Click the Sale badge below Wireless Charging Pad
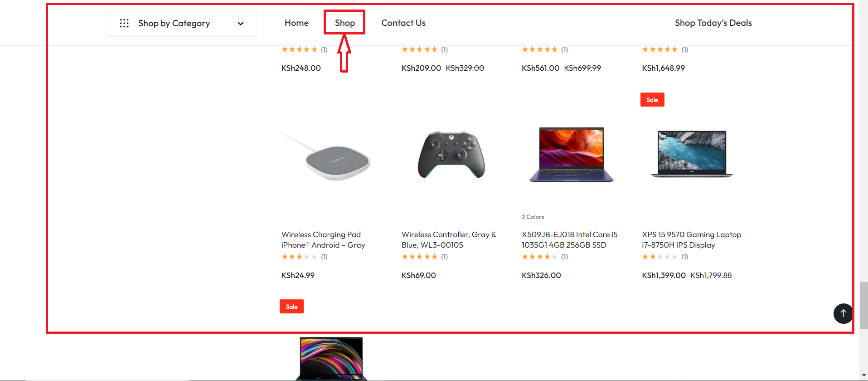Viewport: 868px width, 381px height. tap(291, 306)
